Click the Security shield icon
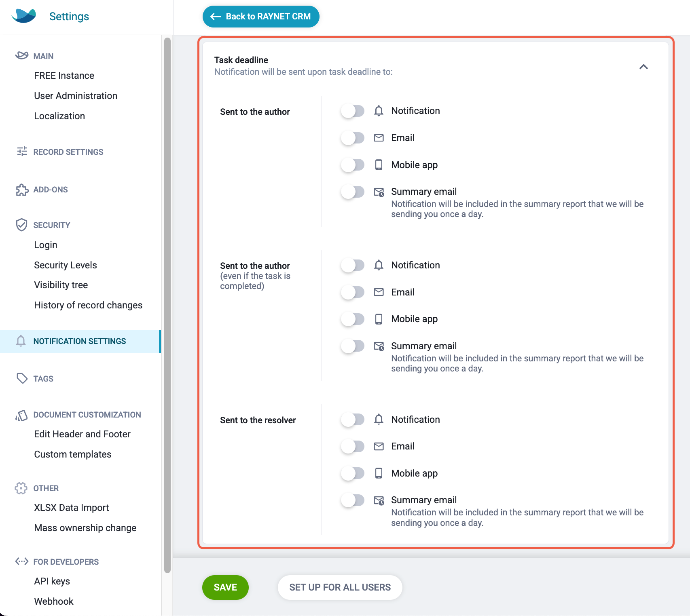 click(21, 225)
